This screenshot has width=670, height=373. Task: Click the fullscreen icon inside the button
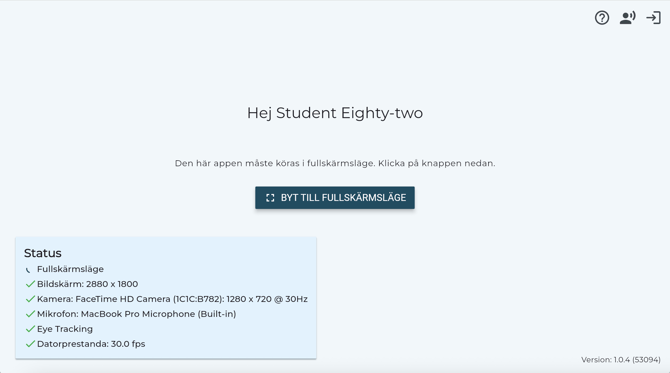[270, 198]
